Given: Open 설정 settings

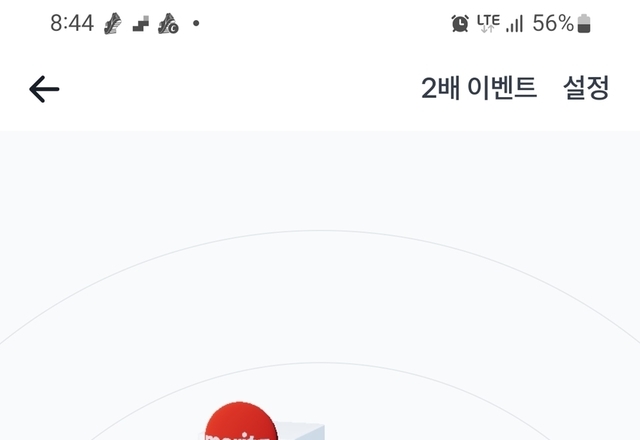Looking at the screenshot, I should (x=586, y=88).
